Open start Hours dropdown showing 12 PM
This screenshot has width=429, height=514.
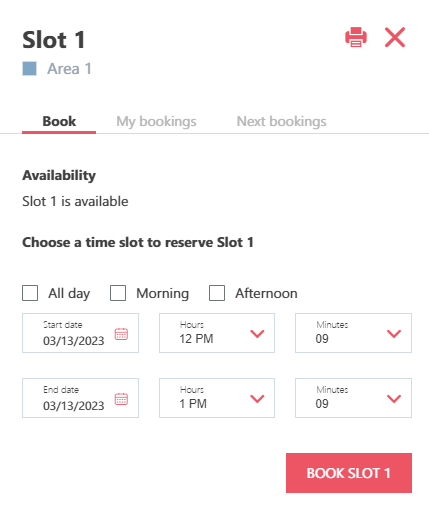(217, 333)
